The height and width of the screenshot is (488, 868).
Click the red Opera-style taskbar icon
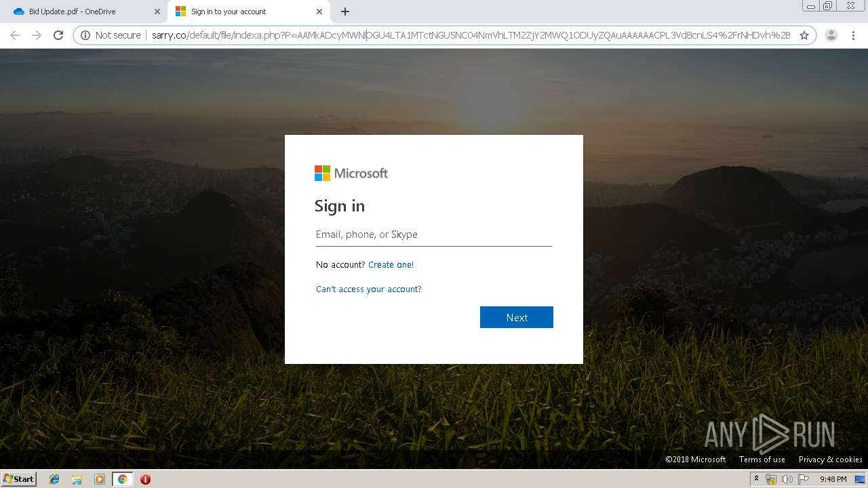(x=145, y=479)
